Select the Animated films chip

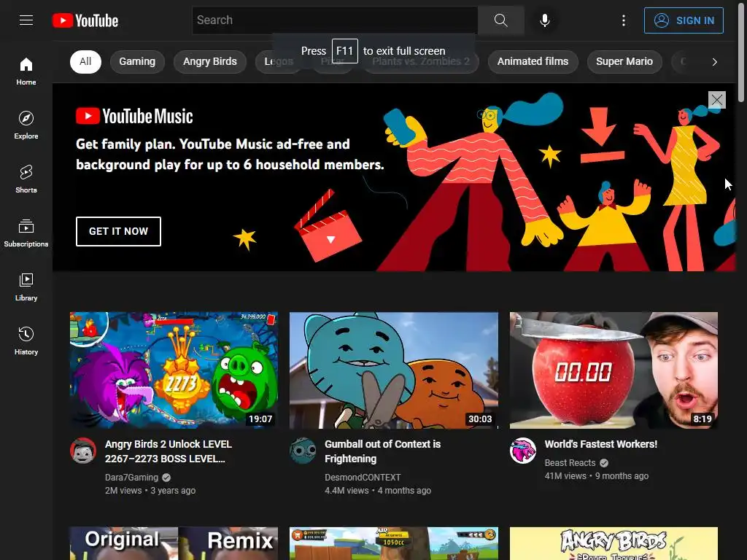coord(533,61)
